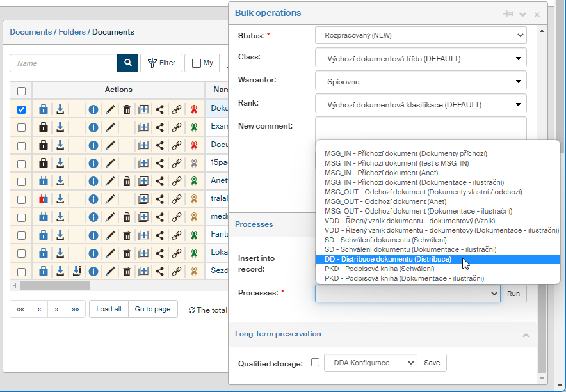Collapse the Long-term preservation section

(x=525, y=334)
